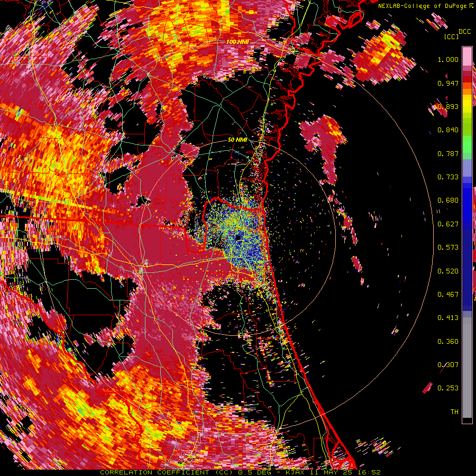Pick the yellow segment of the color bar
The height and width of the screenshot is (476, 476).
(x=467, y=104)
